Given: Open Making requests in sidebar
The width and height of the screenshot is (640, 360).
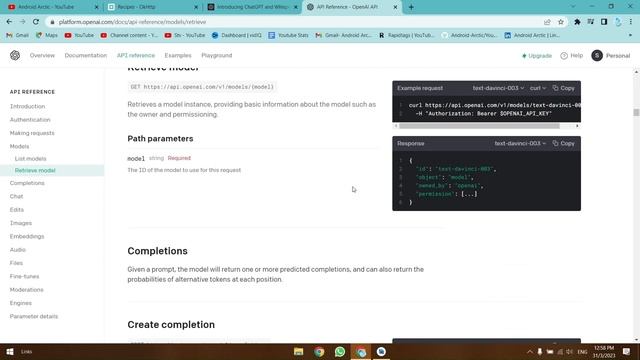Looking at the screenshot, I should coord(32,133).
